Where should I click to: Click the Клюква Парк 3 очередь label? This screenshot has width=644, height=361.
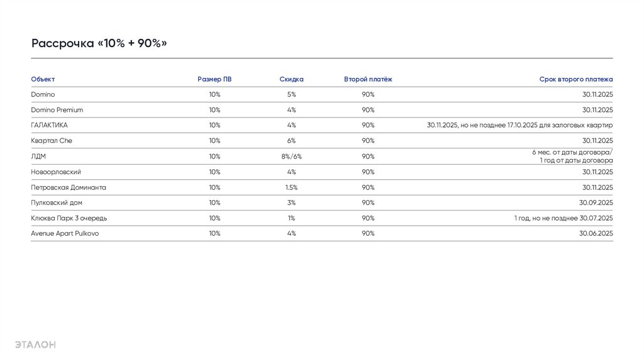69,218
